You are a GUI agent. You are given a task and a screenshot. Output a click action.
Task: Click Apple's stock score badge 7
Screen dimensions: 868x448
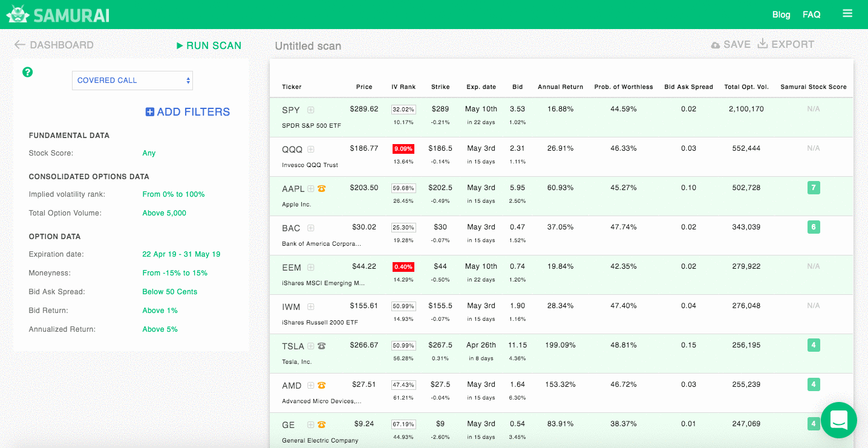pyautogui.click(x=814, y=188)
